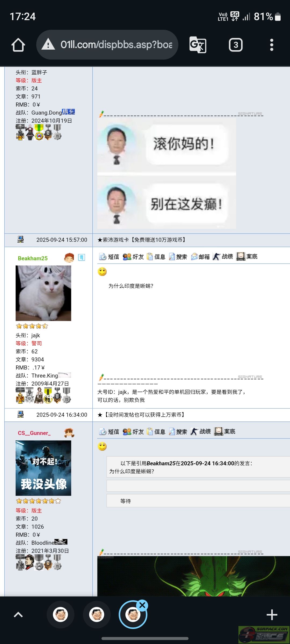Click 信息 in CS__Gunner_'s post toolbar

coord(156,432)
